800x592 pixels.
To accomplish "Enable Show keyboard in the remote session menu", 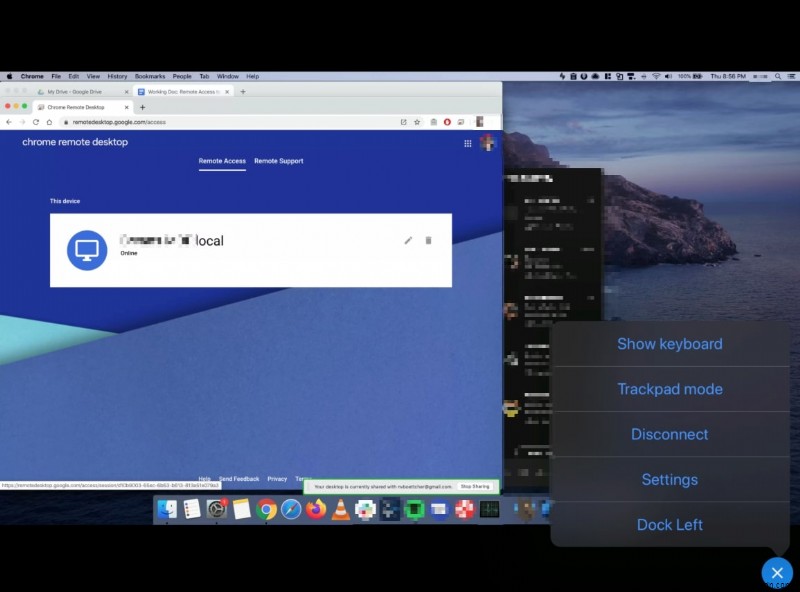I will (669, 343).
